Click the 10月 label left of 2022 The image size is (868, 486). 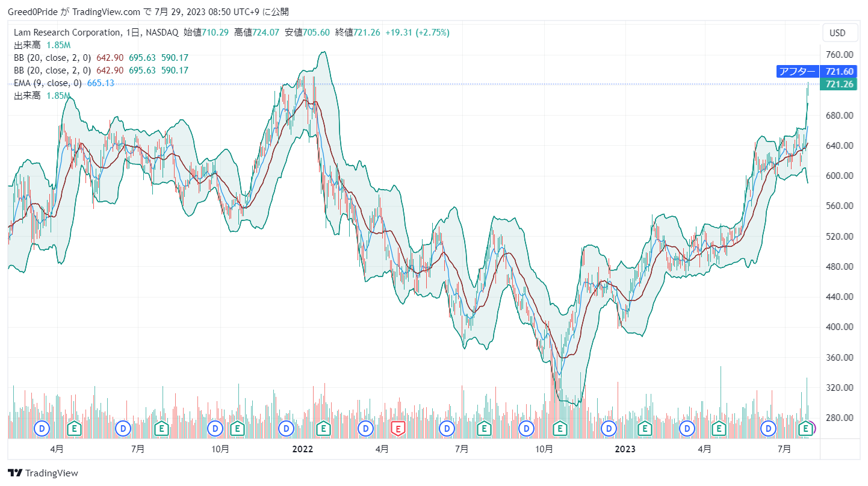tap(220, 449)
